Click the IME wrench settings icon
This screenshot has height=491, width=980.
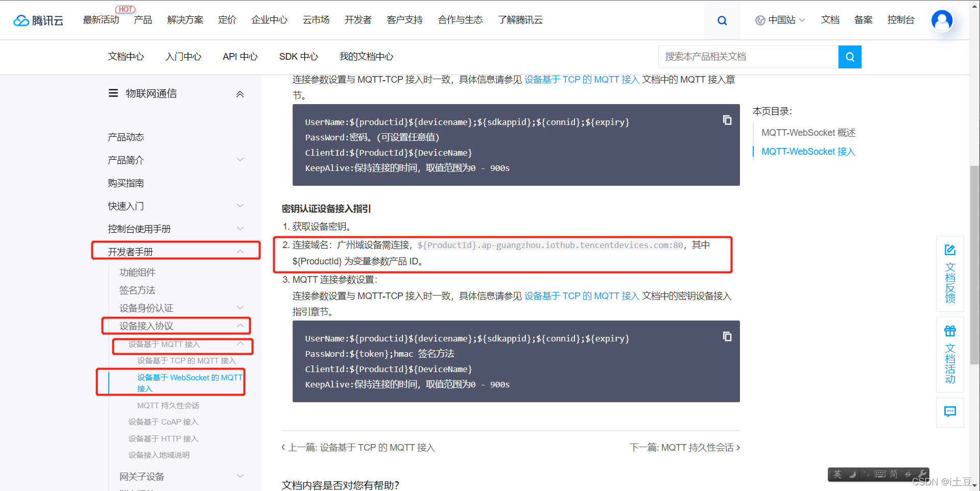point(922,474)
